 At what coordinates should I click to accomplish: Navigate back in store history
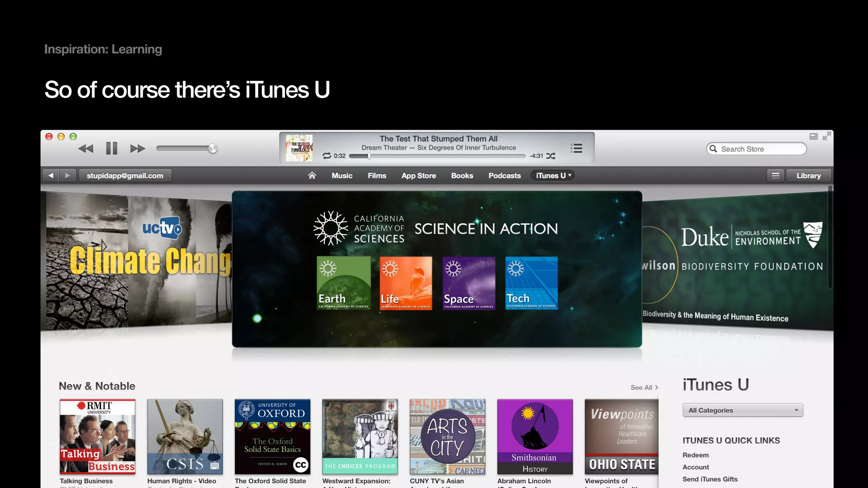(x=51, y=175)
